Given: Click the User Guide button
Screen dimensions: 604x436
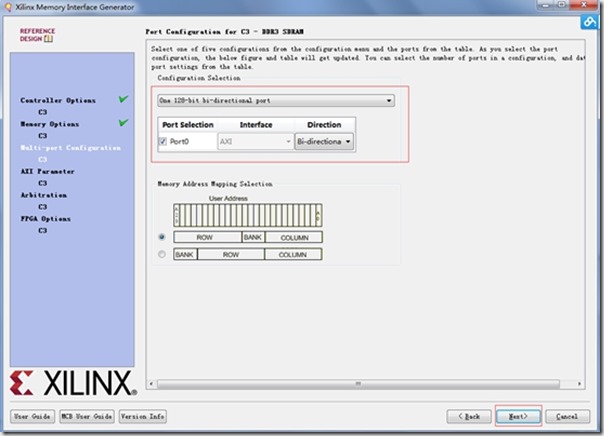Looking at the screenshot, I should (x=32, y=416).
